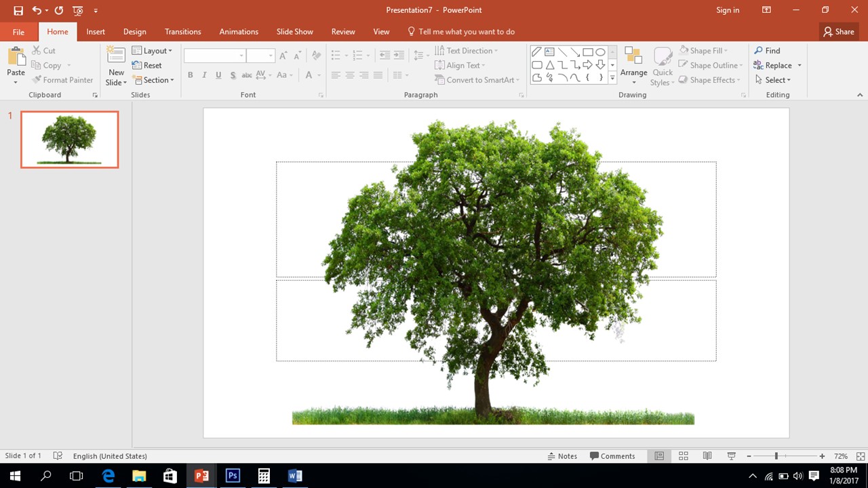The image size is (868, 488).
Task: Select the slide 1 thumbnail
Action: [x=69, y=139]
